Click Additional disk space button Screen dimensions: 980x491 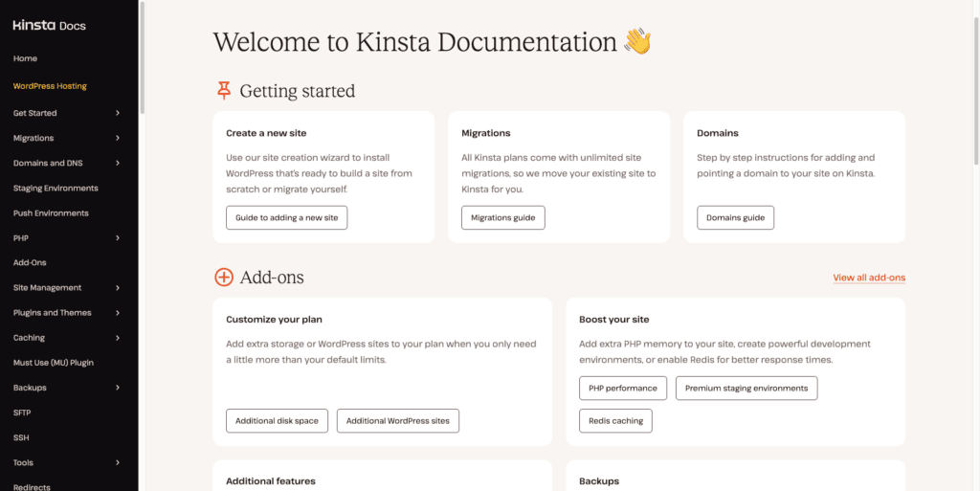tap(277, 421)
